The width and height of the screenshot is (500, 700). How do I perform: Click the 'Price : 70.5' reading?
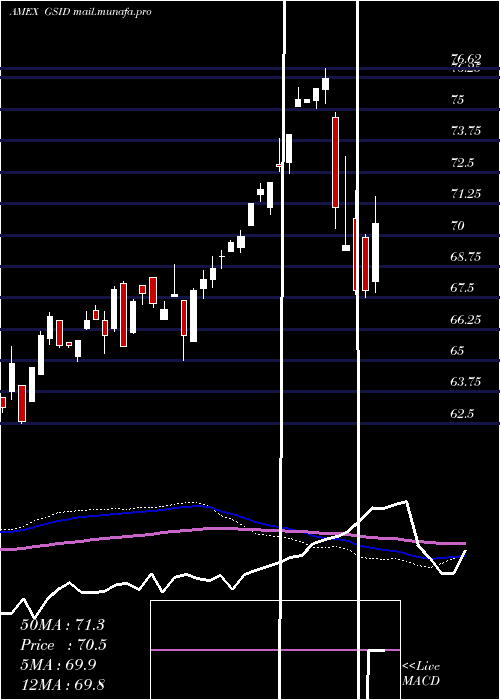click(x=63, y=645)
